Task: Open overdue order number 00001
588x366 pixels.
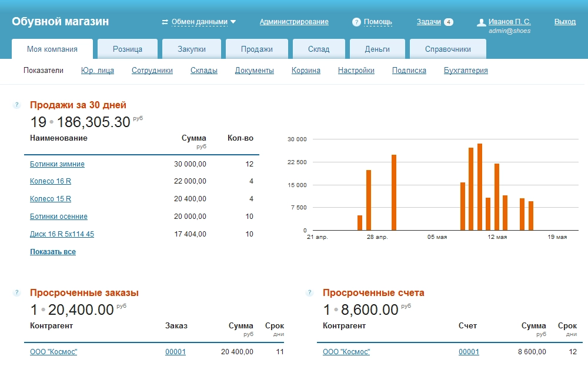Action: click(175, 352)
